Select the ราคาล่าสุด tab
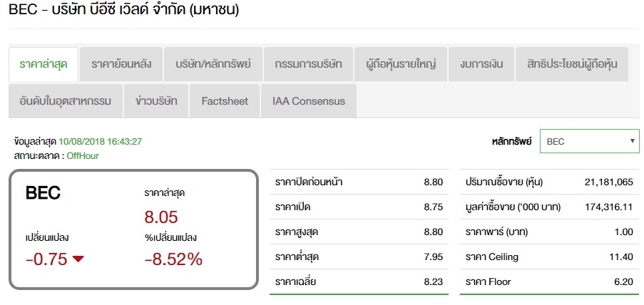Image resolution: width=644 pixels, height=305 pixels. [x=44, y=64]
